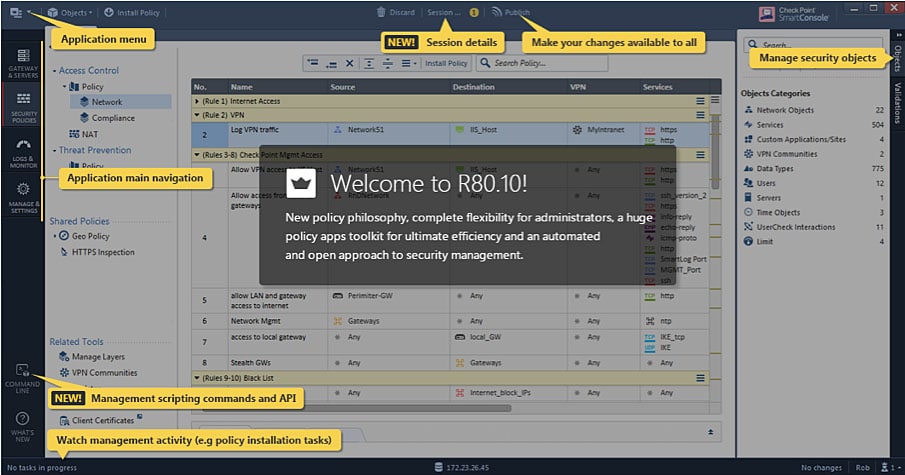Open the VPN section hamburger menu icon
This screenshot has height=475, width=905.
[700, 115]
